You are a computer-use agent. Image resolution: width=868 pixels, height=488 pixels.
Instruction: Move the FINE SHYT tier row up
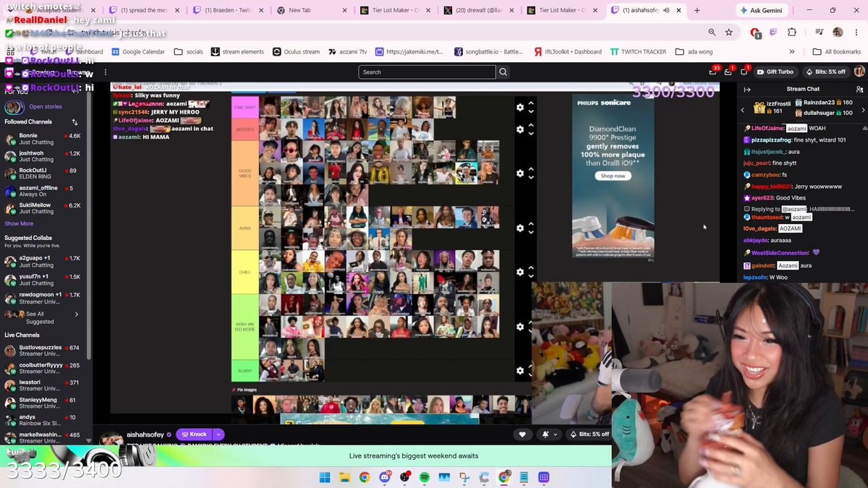(x=531, y=103)
